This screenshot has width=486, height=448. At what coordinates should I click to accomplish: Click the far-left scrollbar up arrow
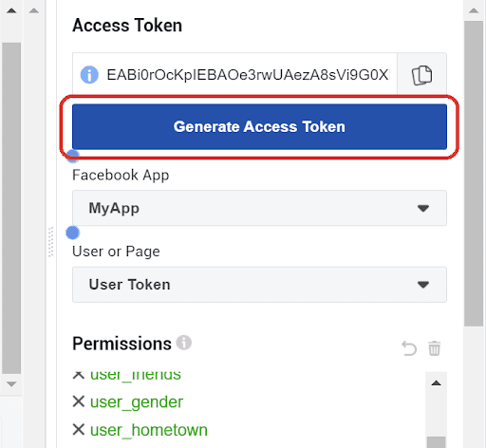(11, 10)
